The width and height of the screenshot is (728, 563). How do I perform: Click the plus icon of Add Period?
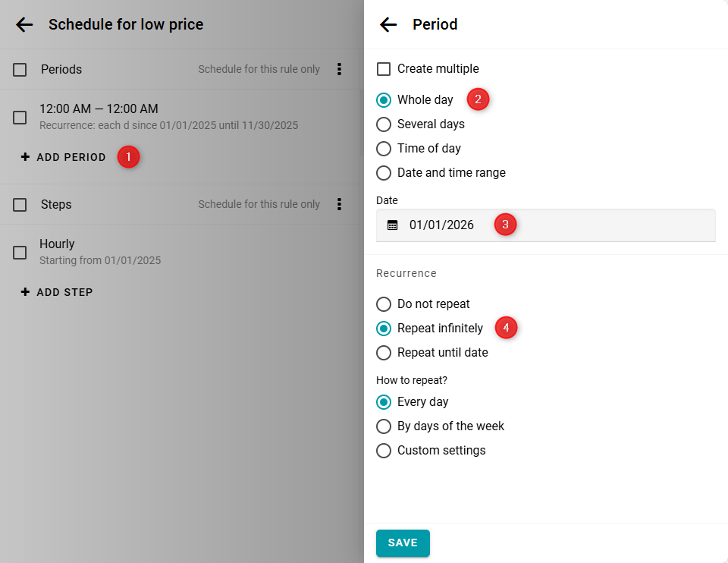tap(25, 157)
